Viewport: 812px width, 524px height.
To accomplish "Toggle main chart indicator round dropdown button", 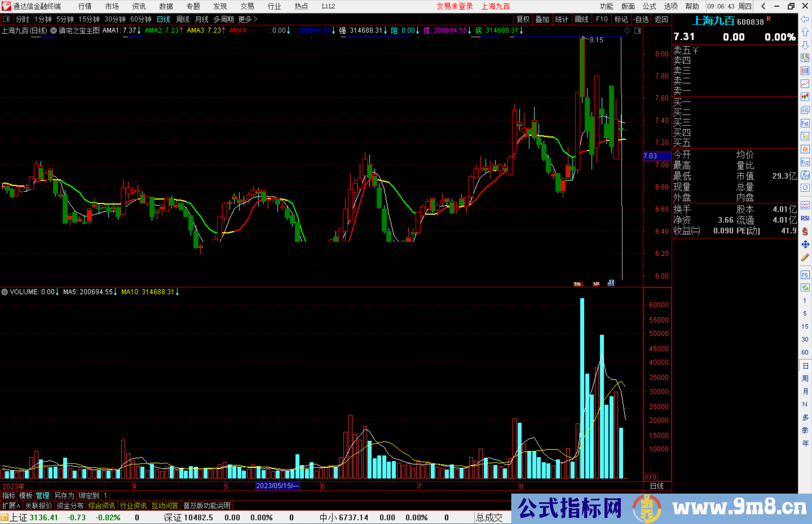I will (53, 31).
